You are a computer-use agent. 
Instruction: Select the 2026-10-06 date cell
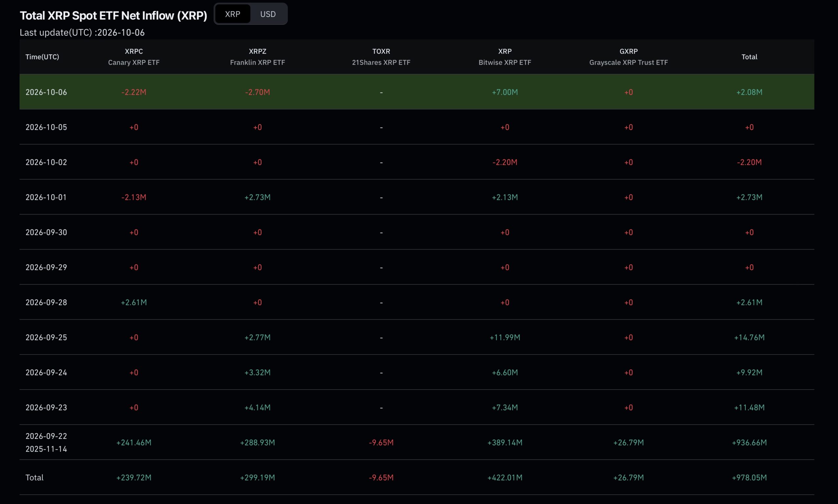point(46,92)
